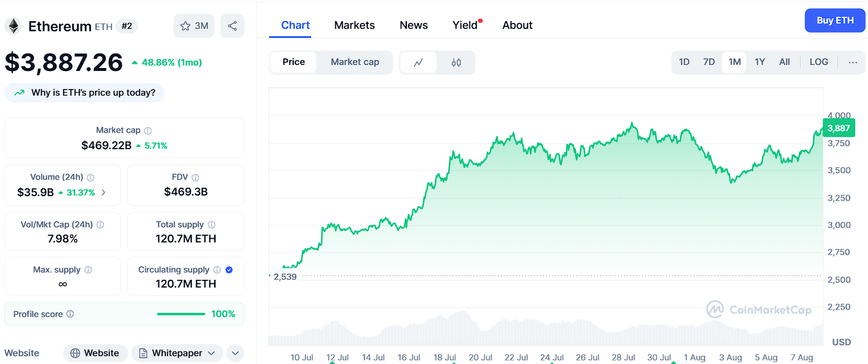Image resolution: width=868 pixels, height=364 pixels.
Task: Open Volume (24h) details arrow
Action: click(x=104, y=193)
